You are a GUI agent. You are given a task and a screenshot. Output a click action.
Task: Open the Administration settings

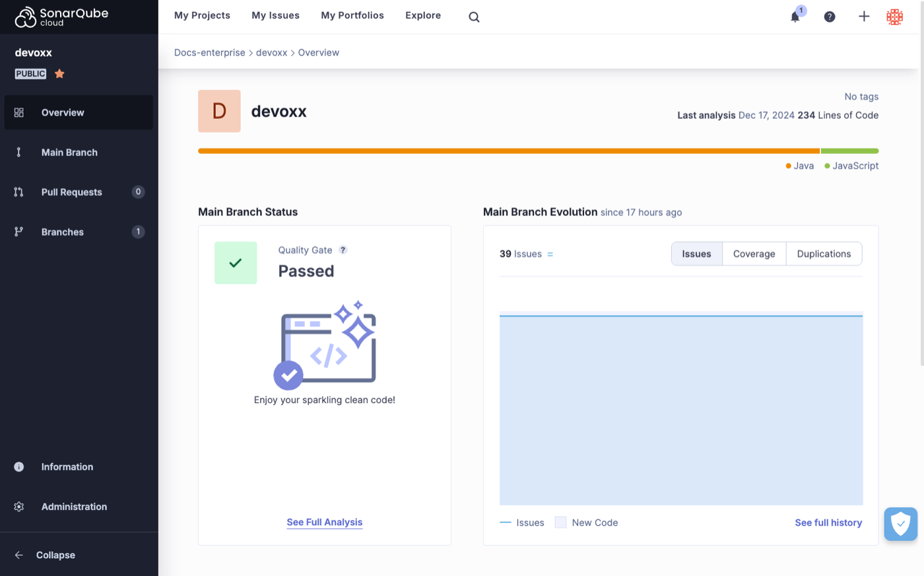click(73, 507)
